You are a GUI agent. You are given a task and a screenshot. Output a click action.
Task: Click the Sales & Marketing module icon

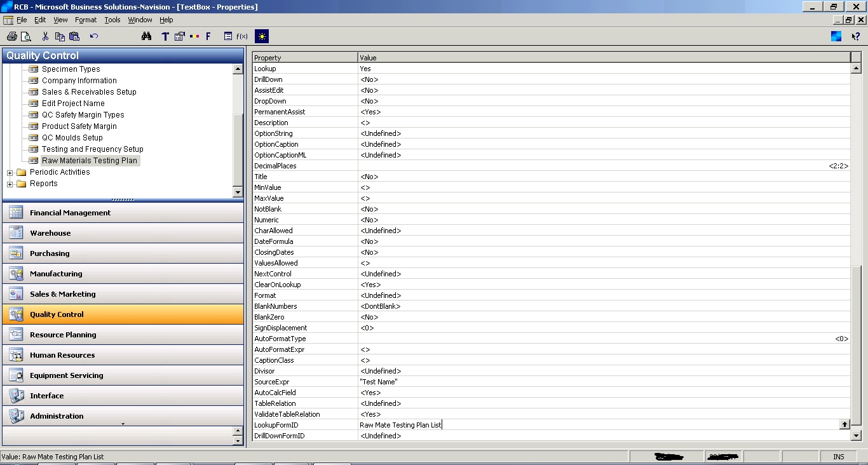(16, 294)
